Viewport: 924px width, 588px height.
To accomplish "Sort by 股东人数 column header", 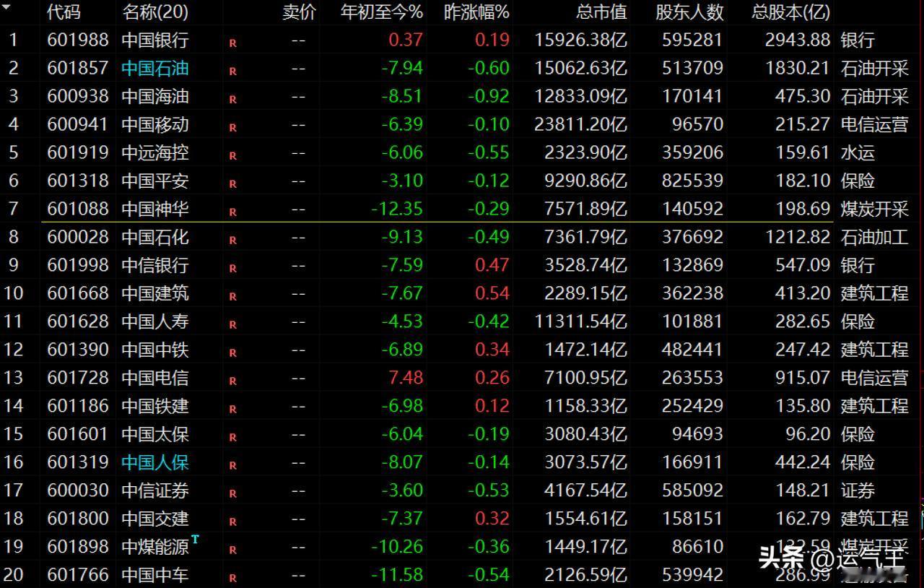I will (689, 12).
